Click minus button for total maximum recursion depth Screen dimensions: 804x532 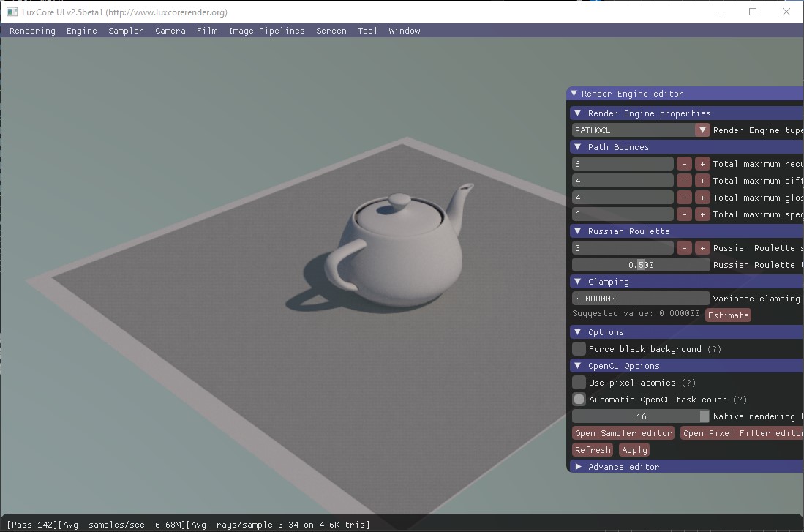[x=684, y=164]
